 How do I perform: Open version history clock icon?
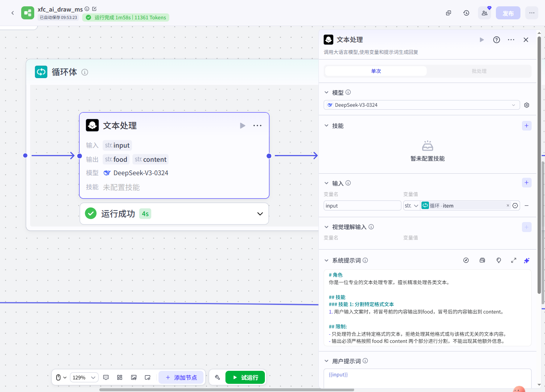point(467,13)
